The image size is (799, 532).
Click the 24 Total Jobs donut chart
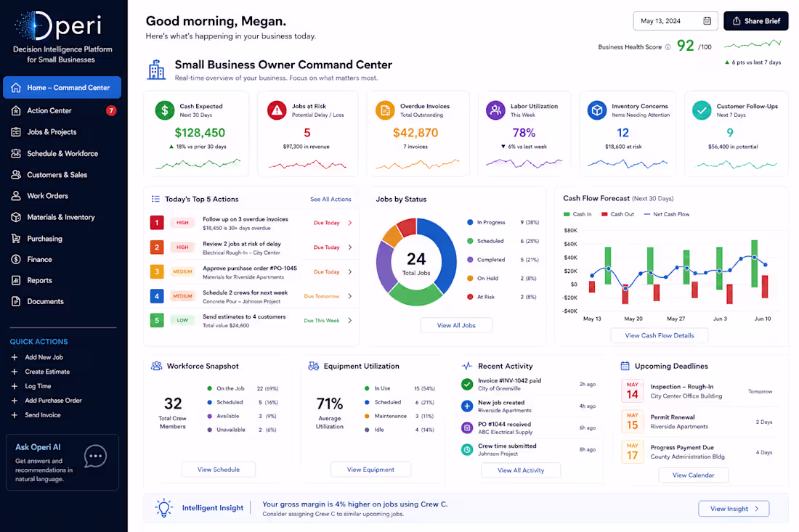416,262
